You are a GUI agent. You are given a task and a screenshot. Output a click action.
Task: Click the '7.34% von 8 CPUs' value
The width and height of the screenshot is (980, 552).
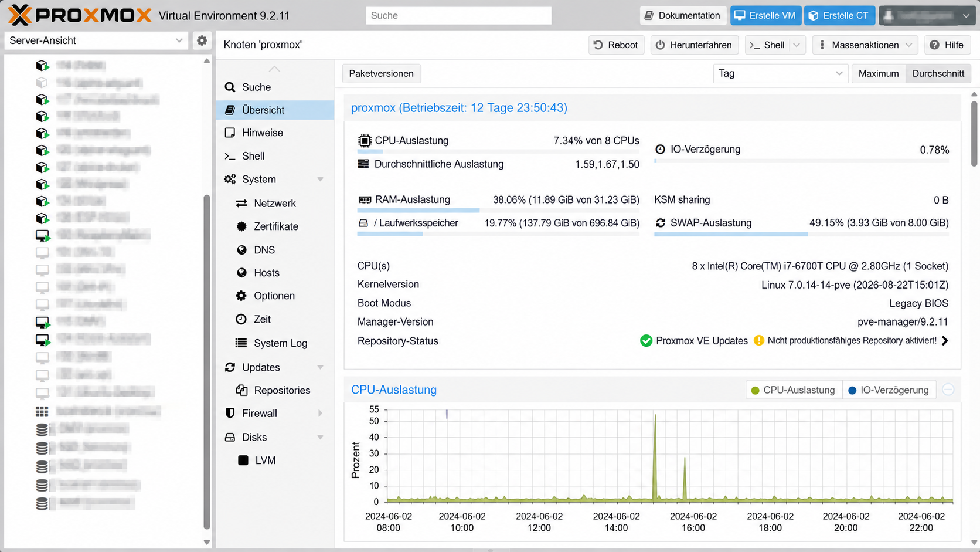pyautogui.click(x=596, y=141)
